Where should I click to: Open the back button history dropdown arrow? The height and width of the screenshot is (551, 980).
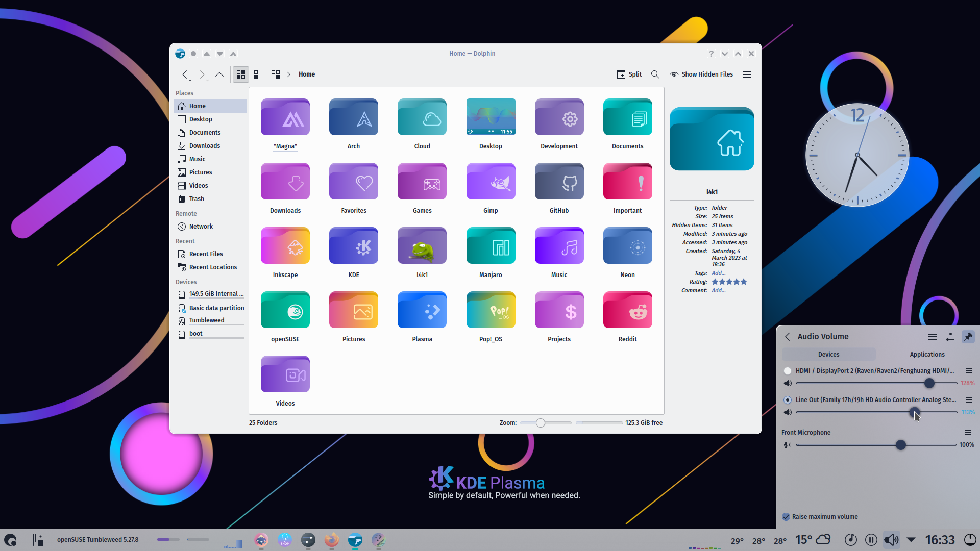190,80
